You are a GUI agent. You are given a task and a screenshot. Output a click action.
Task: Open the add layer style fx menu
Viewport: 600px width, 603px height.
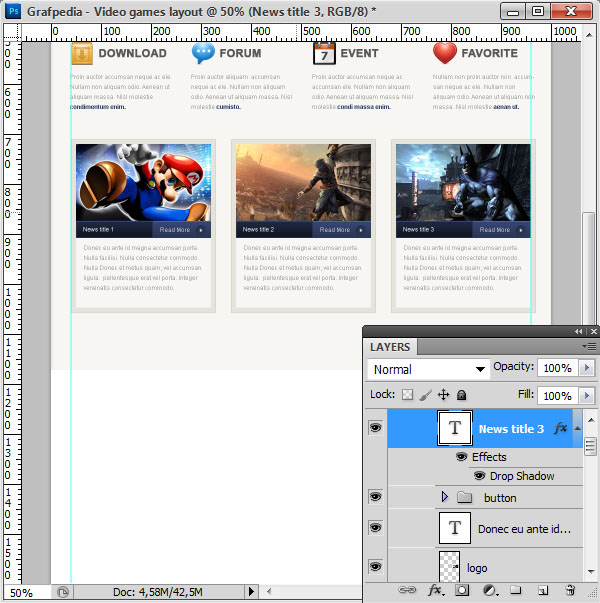point(435,590)
